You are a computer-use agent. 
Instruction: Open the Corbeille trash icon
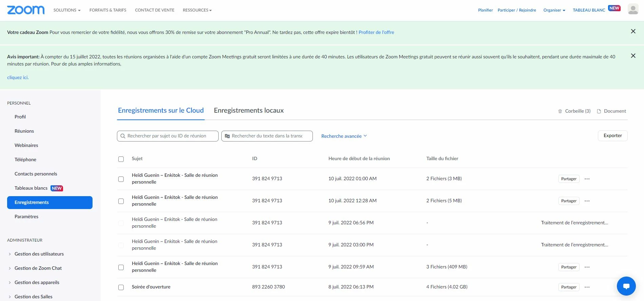pos(560,111)
